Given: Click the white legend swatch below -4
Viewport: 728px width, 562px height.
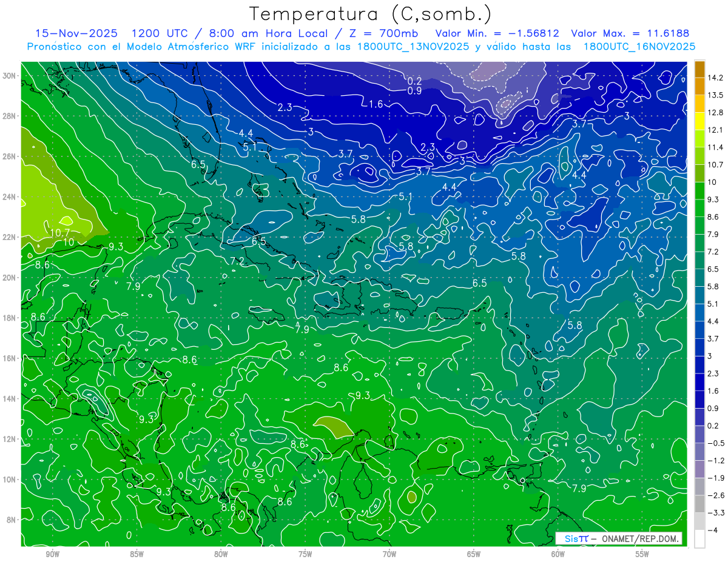Looking at the screenshot, I should [699, 538].
